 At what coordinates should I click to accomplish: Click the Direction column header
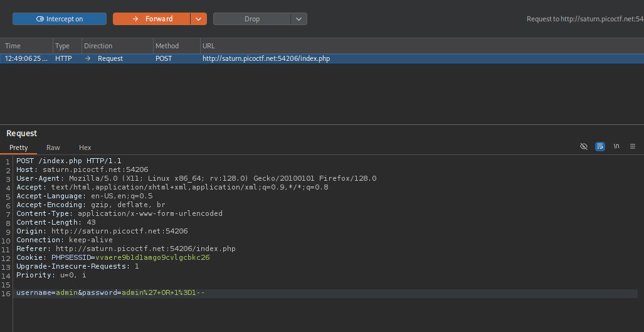tap(98, 46)
